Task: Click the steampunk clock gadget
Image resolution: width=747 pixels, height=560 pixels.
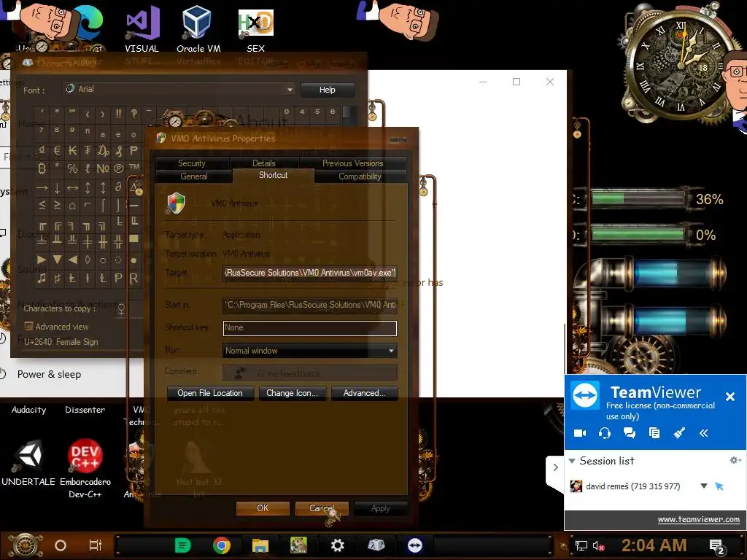Action: click(681, 64)
